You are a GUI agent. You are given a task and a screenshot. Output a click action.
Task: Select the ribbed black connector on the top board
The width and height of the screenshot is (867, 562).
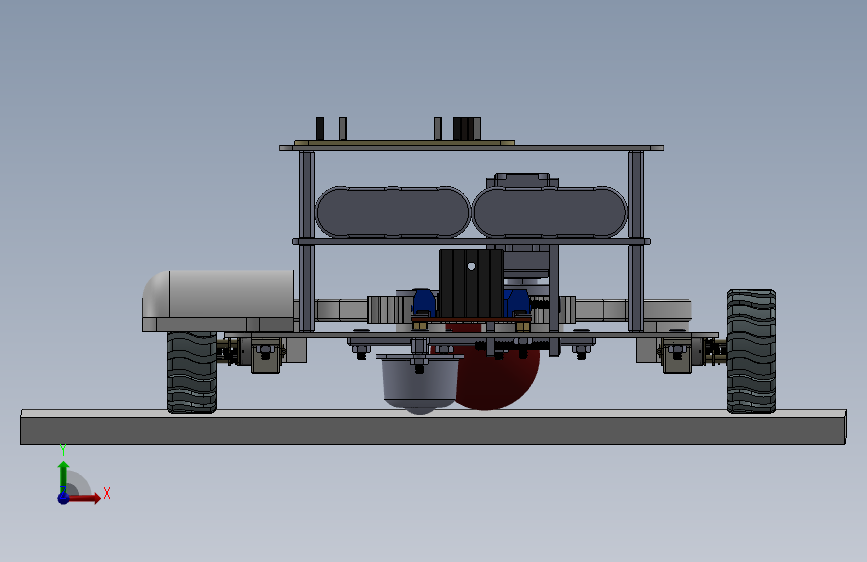coord(467,128)
